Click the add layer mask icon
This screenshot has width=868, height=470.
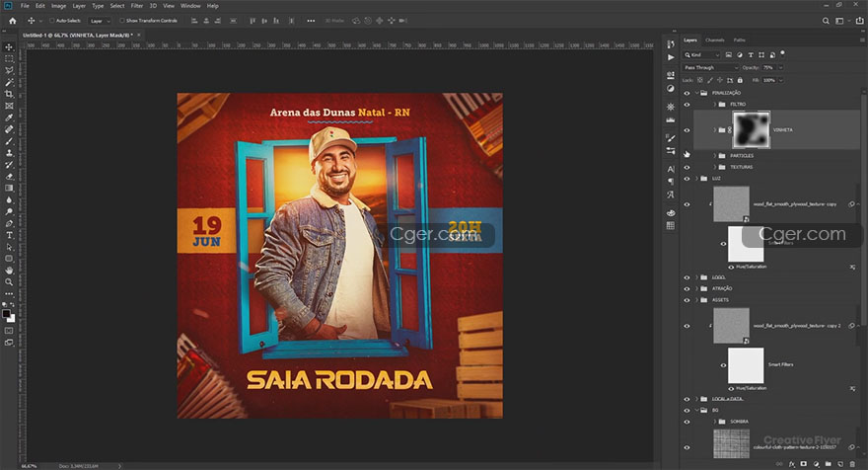pyautogui.click(x=804, y=464)
